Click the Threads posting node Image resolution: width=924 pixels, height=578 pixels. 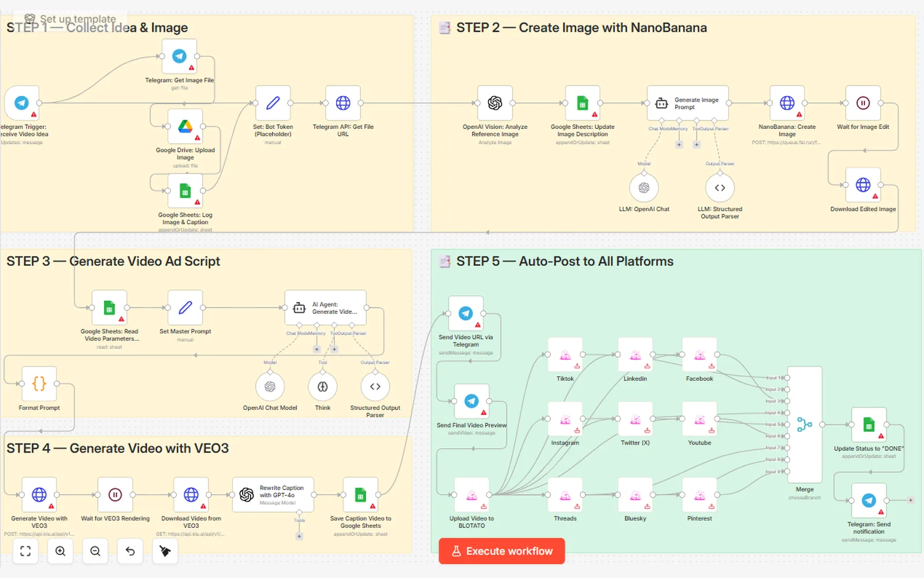click(565, 495)
